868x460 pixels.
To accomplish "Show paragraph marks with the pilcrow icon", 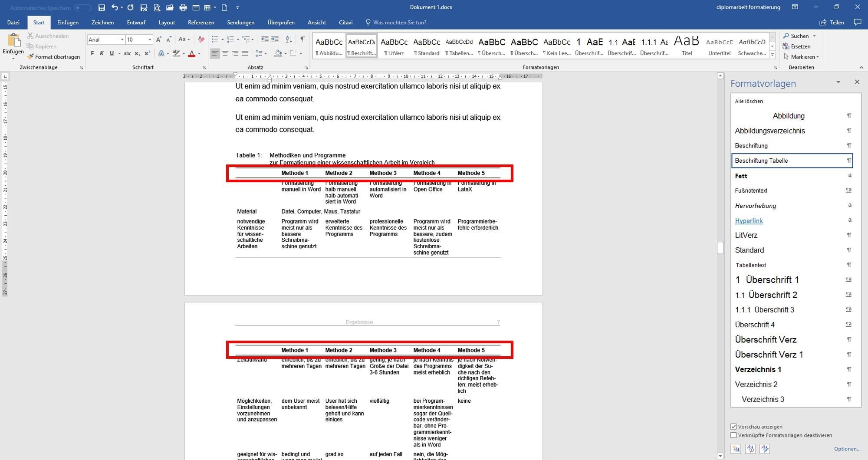I will (x=302, y=39).
